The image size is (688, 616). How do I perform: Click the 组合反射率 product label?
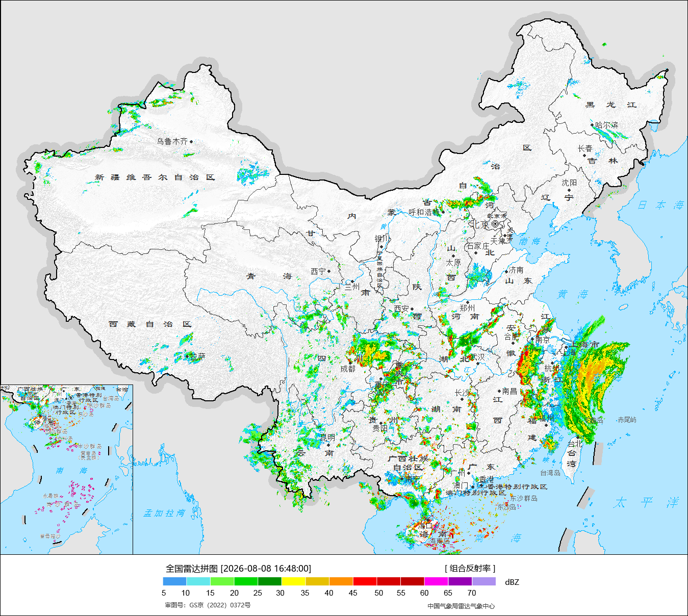click(470, 568)
